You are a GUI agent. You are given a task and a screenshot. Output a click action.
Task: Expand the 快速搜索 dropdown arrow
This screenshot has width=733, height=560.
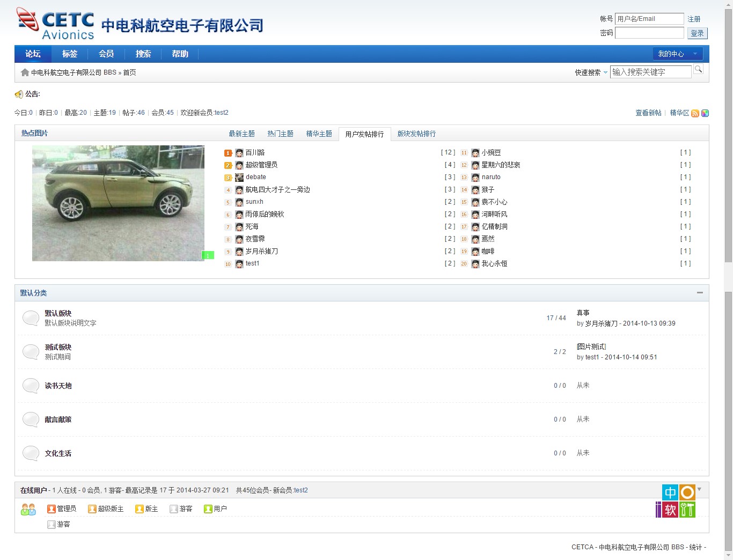pos(605,72)
